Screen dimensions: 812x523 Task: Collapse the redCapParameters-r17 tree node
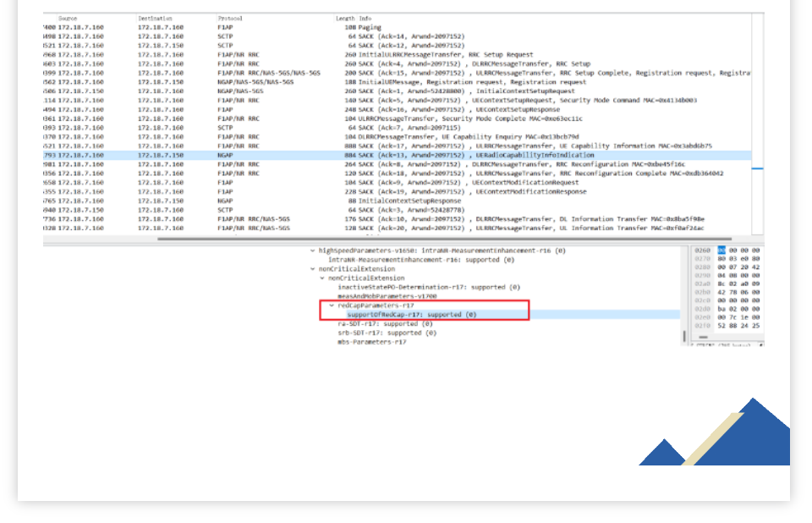[x=332, y=306]
